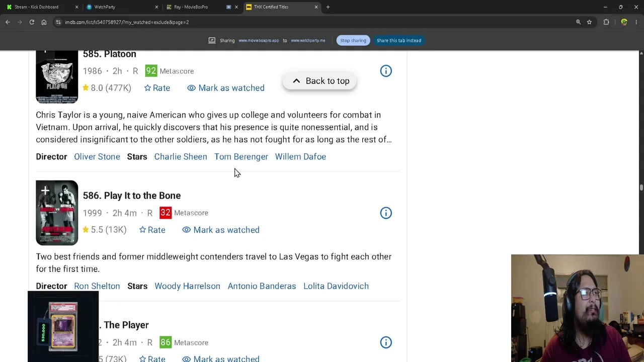Click Stop sharing button
The height and width of the screenshot is (362, 644).
pos(353,40)
